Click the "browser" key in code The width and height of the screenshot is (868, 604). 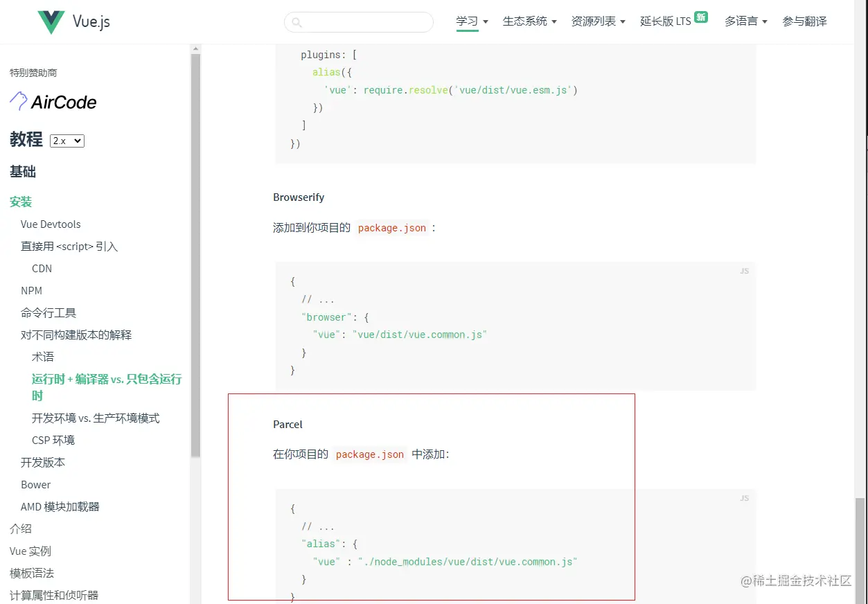[x=327, y=317]
